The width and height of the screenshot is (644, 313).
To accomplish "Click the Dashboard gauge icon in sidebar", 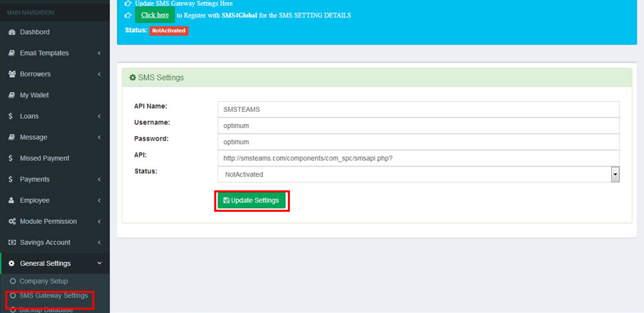I will point(11,32).
